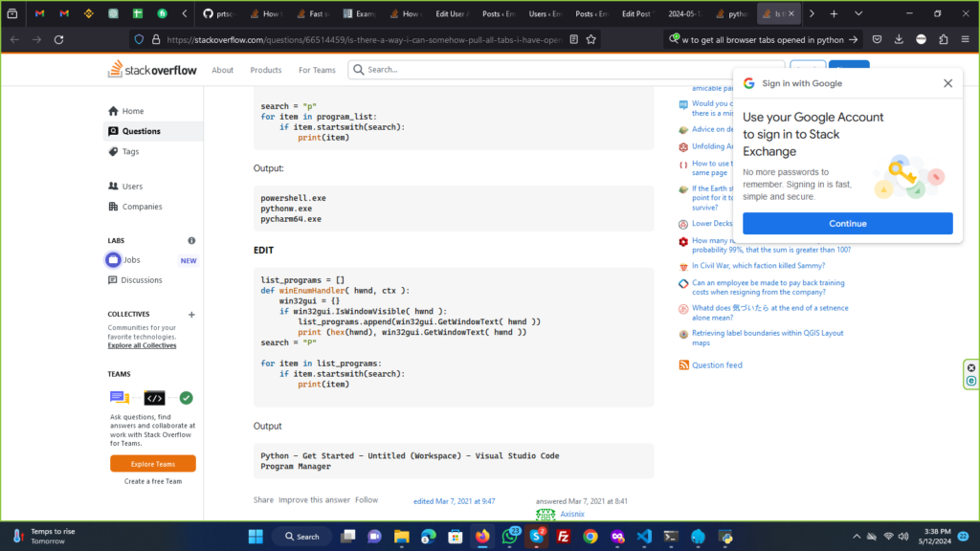This screenshot has height=551, width=980.
Task: Reload the page using the refresh icon
Action: pyautogui.click(x=58, y=39)
